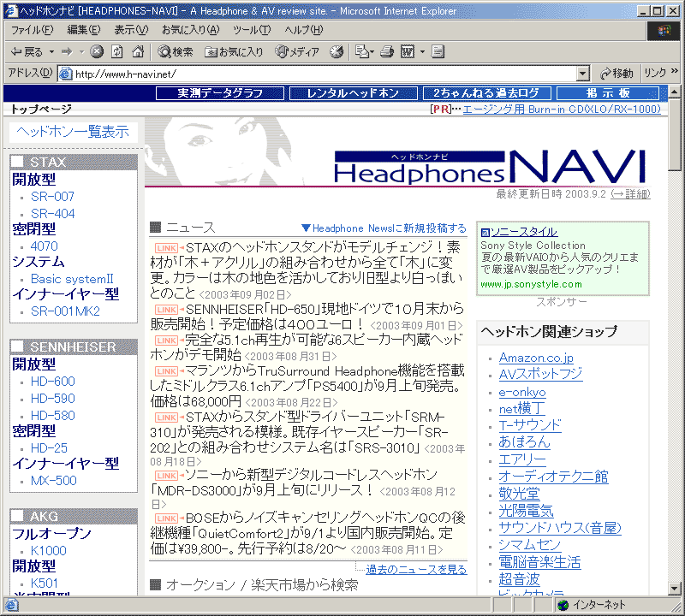
Task: Stop page loading with the Stop icon
Action: [x=97, y=52]
